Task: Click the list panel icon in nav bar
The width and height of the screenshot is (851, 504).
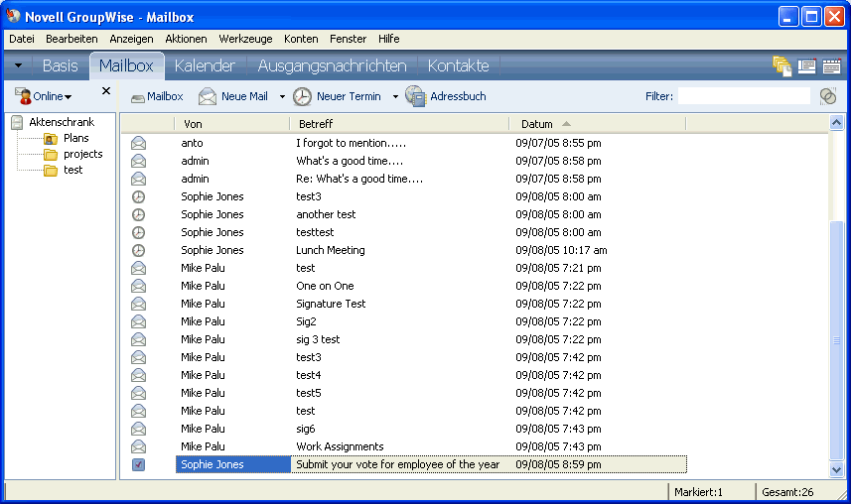Action: [807, 66]
